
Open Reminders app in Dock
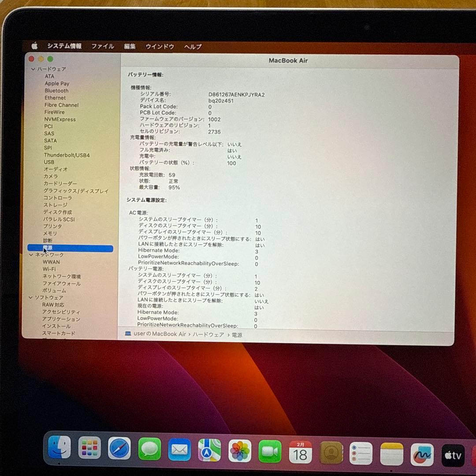coord(361,454)
